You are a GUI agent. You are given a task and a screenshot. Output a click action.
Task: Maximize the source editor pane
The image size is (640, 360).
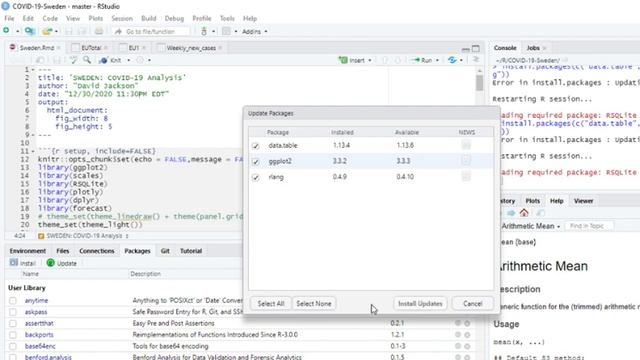coord(476,48)
